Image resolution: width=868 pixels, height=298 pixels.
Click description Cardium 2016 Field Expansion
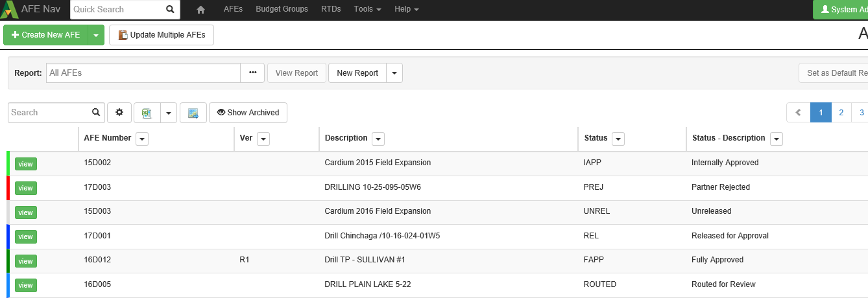tap(378, 211)
